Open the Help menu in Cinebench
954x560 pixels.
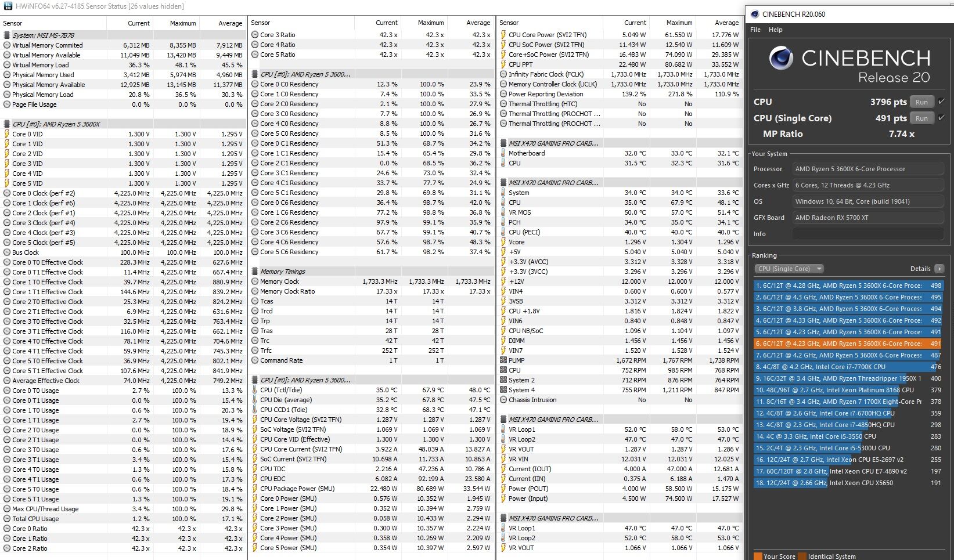[x=776, y=30]
